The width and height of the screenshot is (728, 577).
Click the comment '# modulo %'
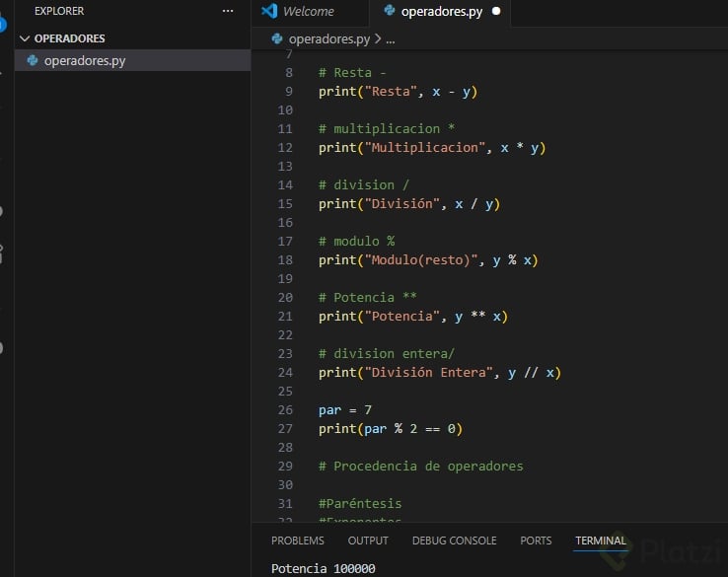point(356,242)
